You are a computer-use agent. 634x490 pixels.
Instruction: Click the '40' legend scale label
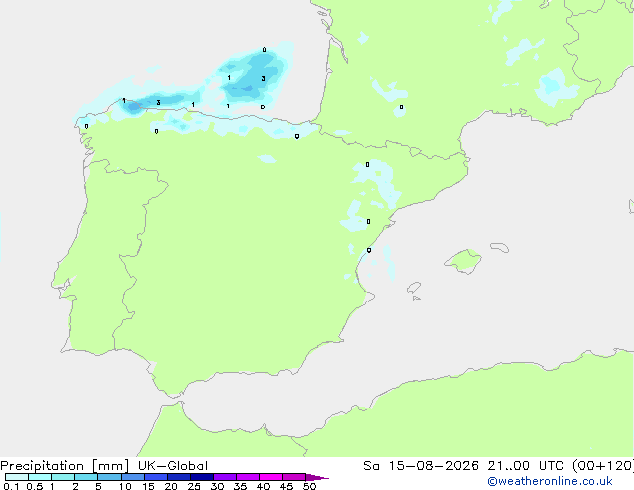[x=263, y=486]
